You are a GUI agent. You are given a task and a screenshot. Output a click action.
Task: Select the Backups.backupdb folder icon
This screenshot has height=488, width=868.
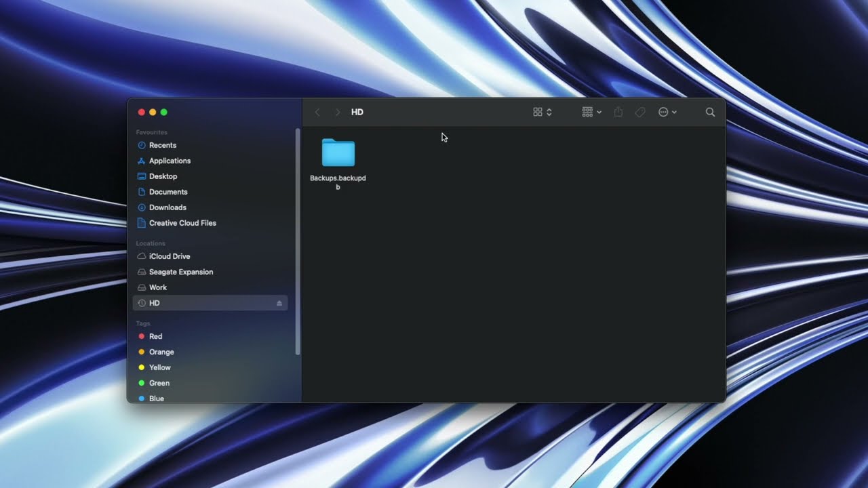(338, 152)
